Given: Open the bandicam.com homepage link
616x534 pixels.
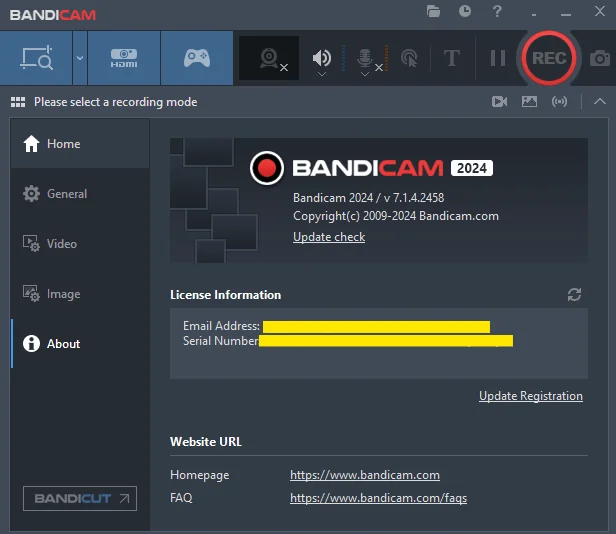Looking at the screenshot, I should coord(365,475).
